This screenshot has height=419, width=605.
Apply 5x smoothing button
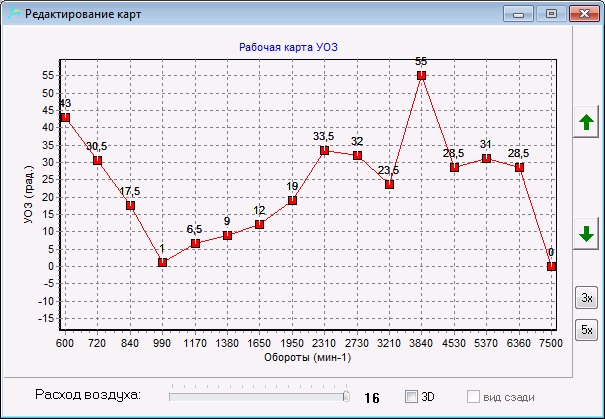pos(586,330)
